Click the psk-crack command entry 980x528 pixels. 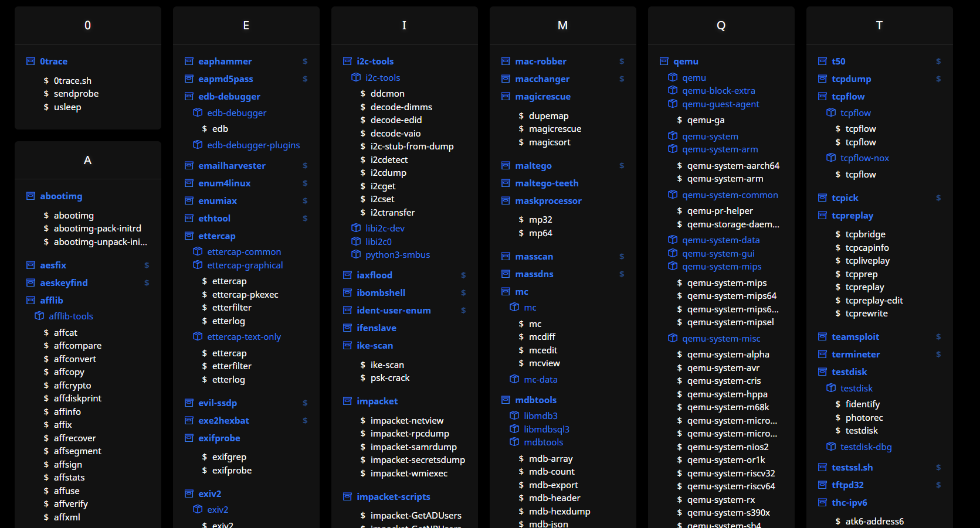pyautogui.click(x=390, y=377)
